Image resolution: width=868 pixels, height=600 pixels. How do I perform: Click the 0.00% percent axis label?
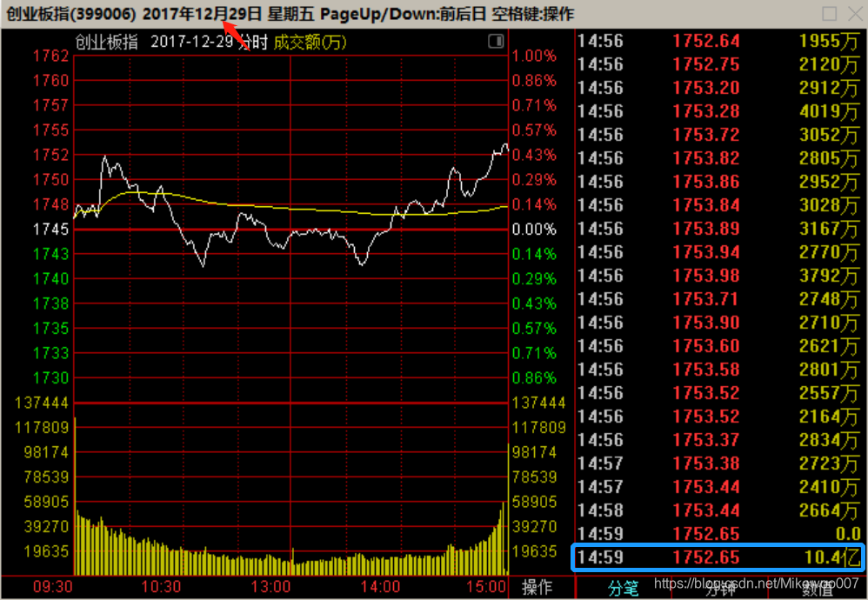pyautogui.click(x=534, y=230)
